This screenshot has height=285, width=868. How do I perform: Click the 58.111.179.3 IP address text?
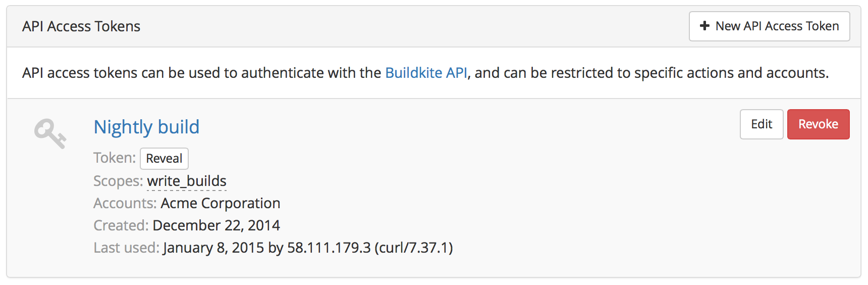click(x=329, y=248)
